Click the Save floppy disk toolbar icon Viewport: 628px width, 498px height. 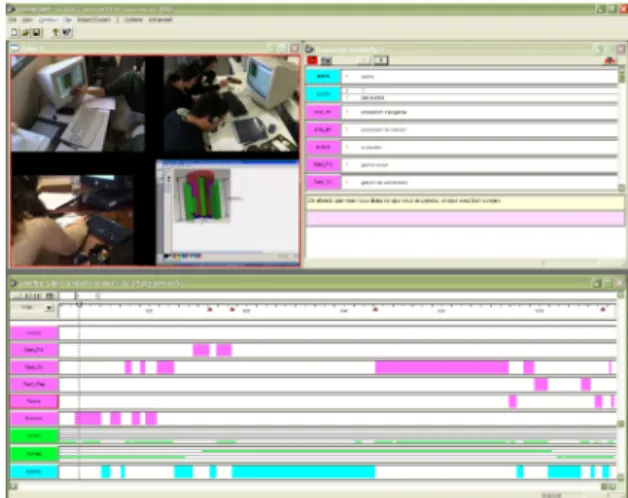(36, 32)
